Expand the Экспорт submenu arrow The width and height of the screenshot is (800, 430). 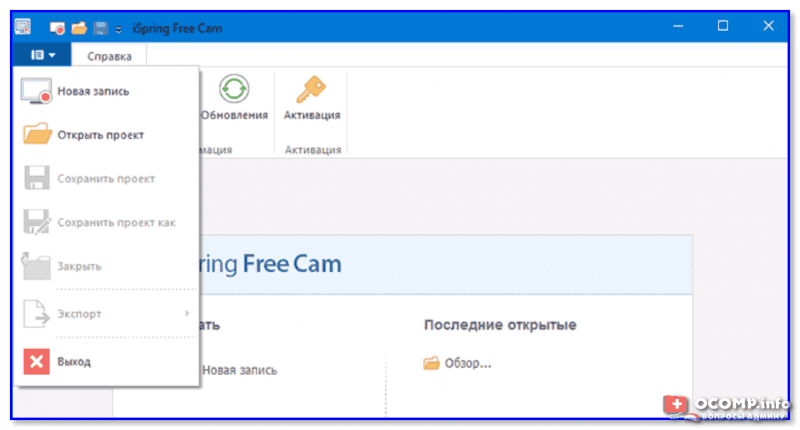tap(187, 313)
